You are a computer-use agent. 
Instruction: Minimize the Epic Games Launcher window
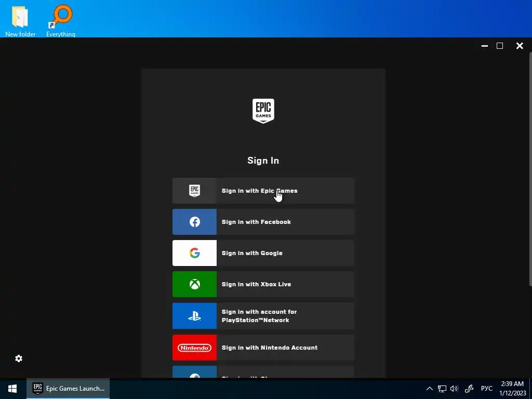click(485, 46)
